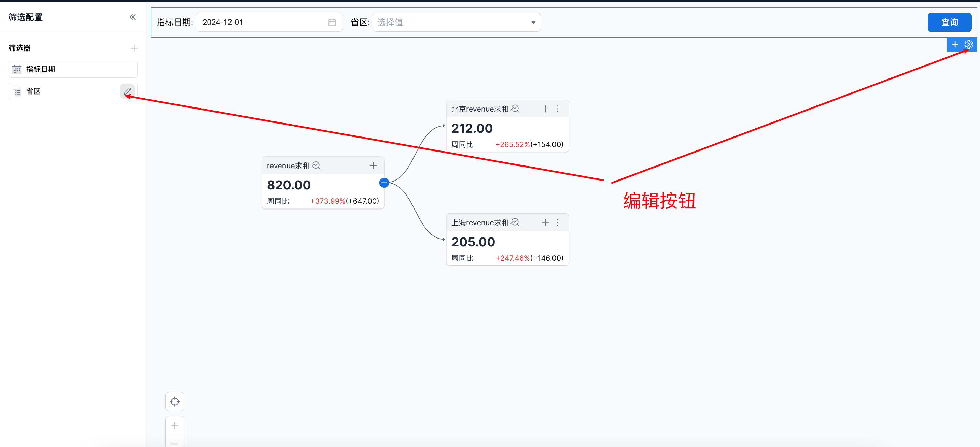Open analysis icon on 北京revenue求和 card
The height and width of the screenshot is (447, 980).
[515, 109]
